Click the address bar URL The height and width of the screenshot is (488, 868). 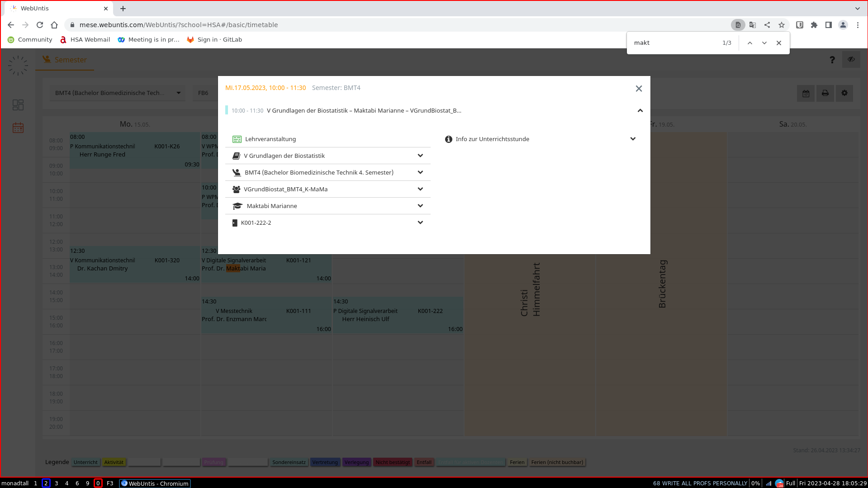(x=179, y=25)
